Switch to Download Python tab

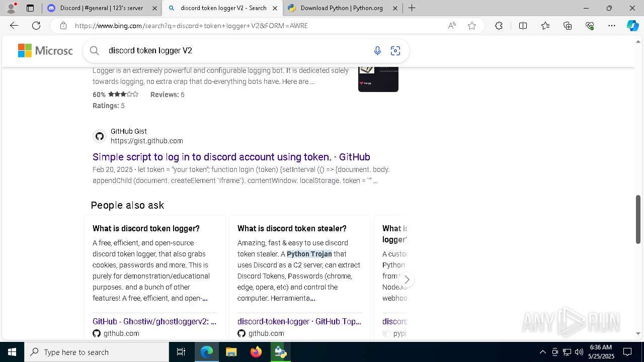(x=342, y=8)
